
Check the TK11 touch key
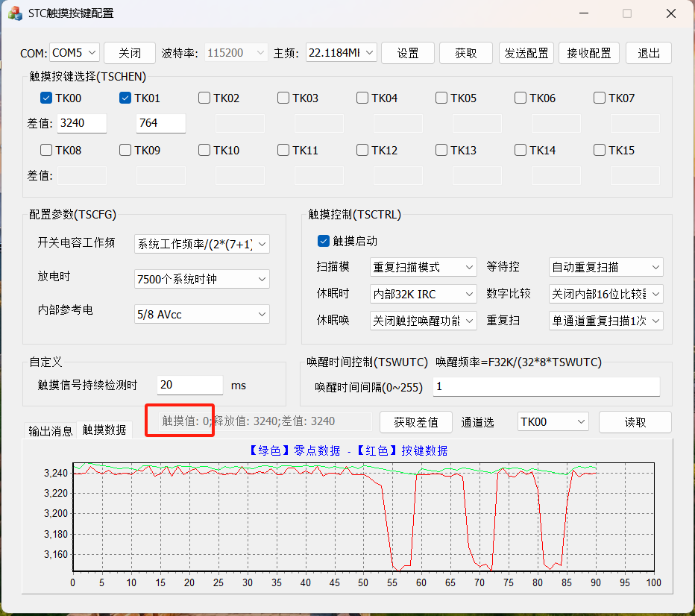[x=283, y=150]
